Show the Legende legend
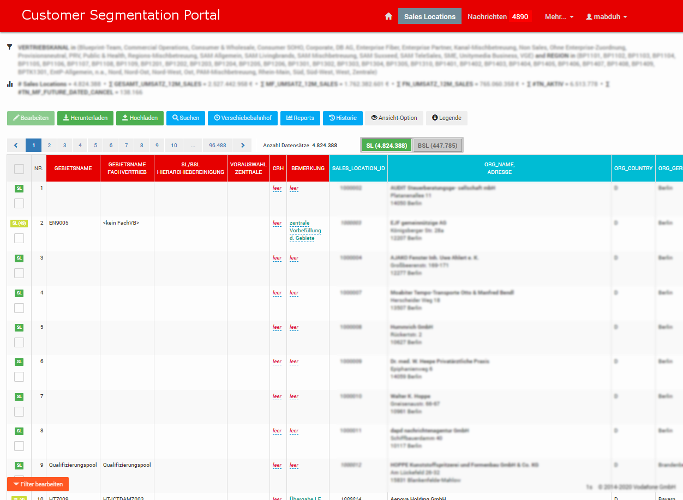 446,118
